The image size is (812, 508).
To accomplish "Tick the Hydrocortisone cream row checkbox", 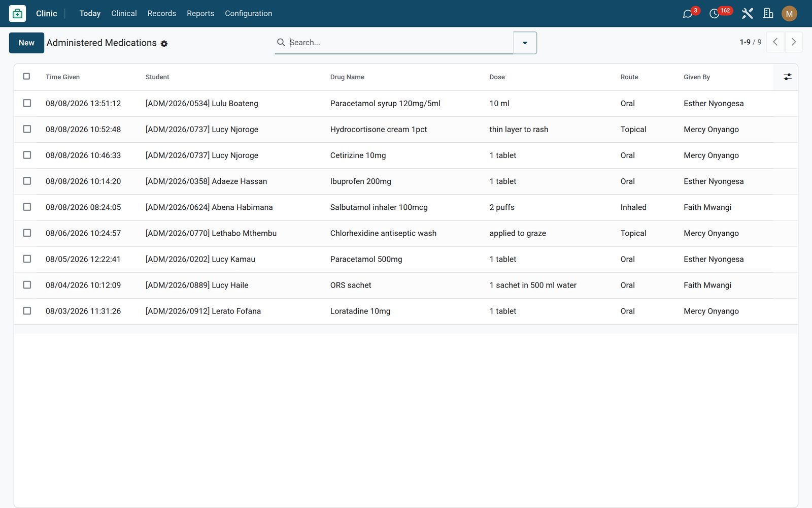I will (27, 129).
